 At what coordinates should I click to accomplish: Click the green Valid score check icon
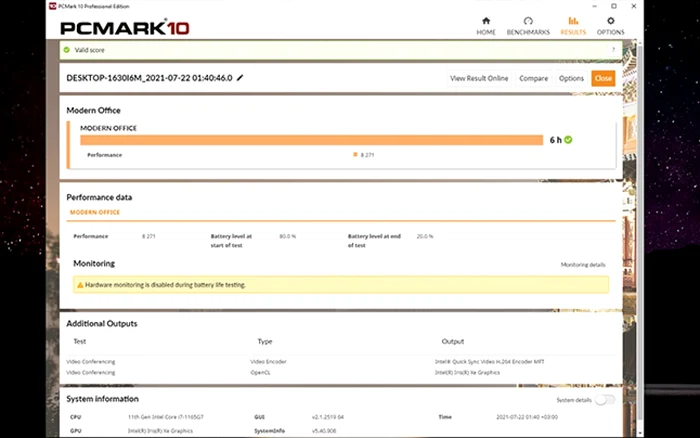[67, 50]
